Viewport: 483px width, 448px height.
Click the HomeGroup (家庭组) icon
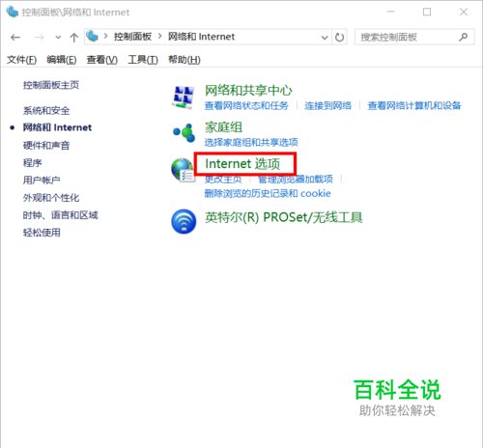[184, 132]
